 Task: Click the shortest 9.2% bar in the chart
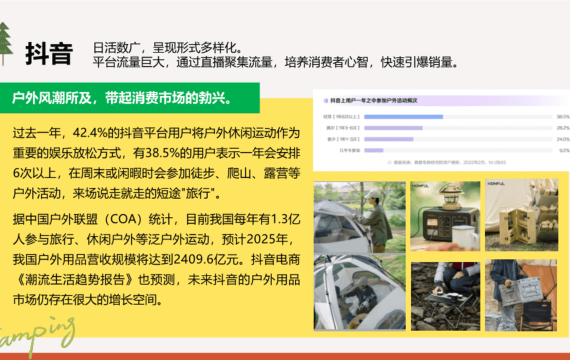click(374, 150)
